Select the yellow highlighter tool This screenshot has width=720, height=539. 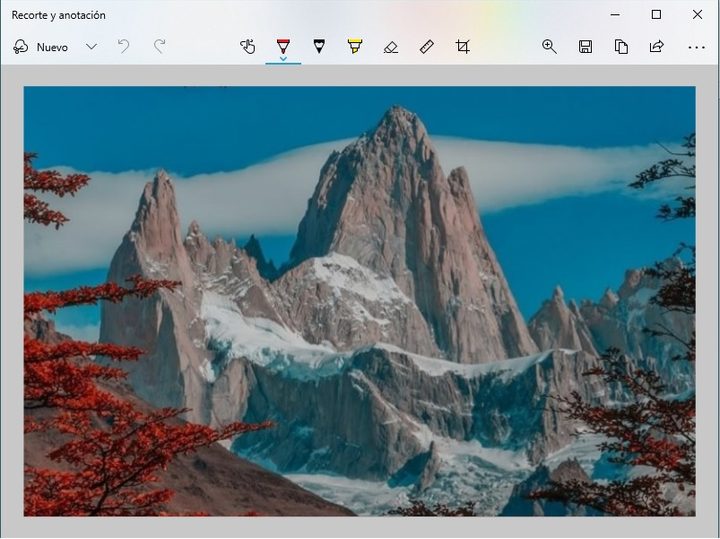355,46
